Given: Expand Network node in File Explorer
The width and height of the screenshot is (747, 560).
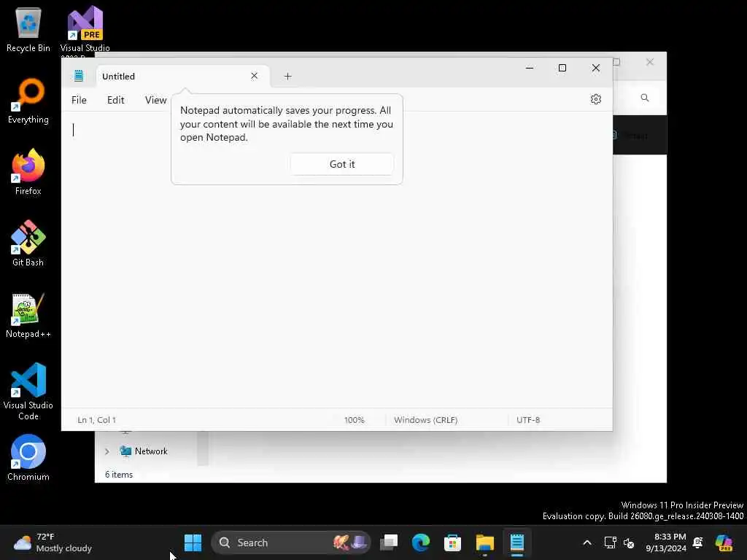Looking at the screenshot, I should (x=107, y=451).
